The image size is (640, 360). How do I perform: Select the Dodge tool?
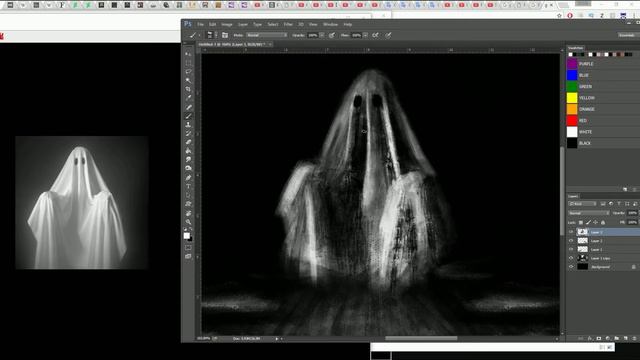(x=188, y=169)
